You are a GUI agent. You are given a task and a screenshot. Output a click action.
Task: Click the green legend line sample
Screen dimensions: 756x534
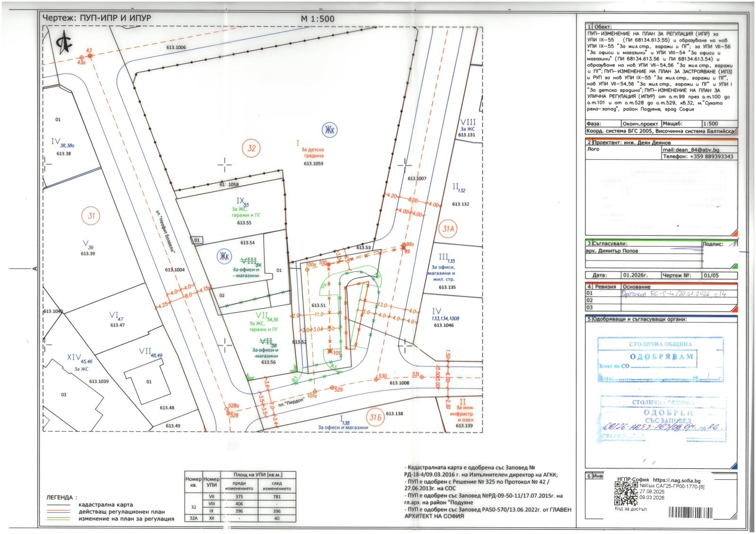tap(58, 519)
